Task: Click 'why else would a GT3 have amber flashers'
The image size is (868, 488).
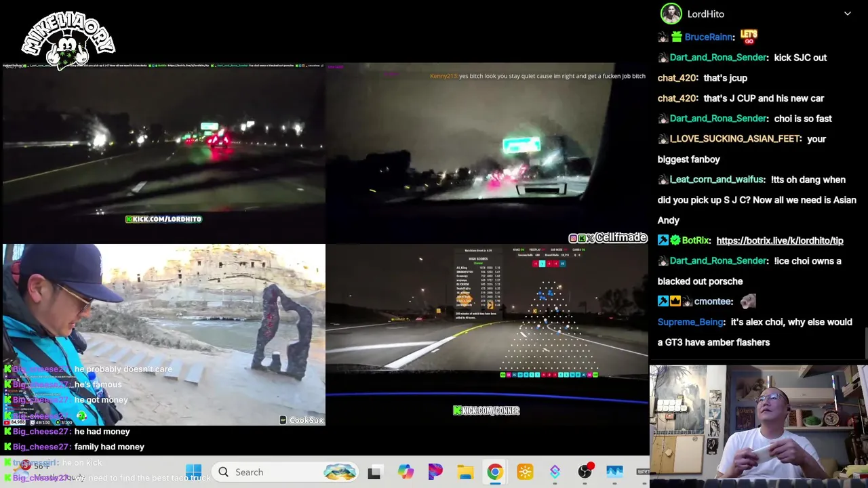Action: [x=755, y=332]
